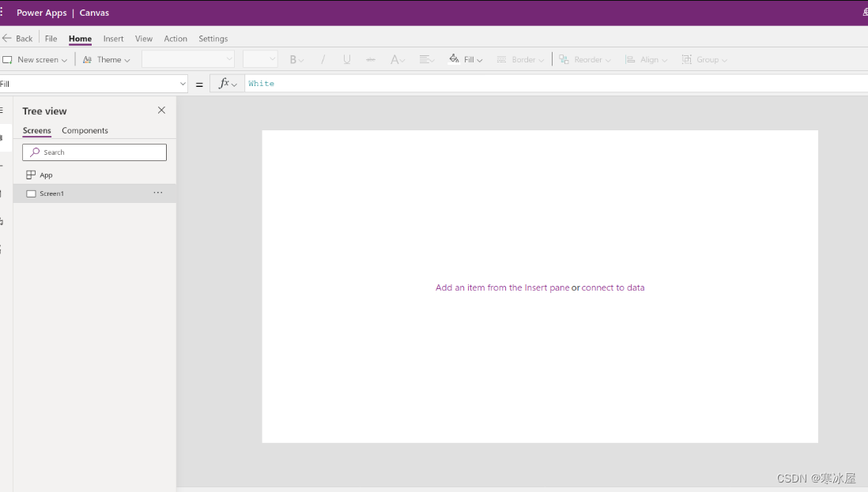
Task: Open the font family dropdown
Action: coord(188,59)
